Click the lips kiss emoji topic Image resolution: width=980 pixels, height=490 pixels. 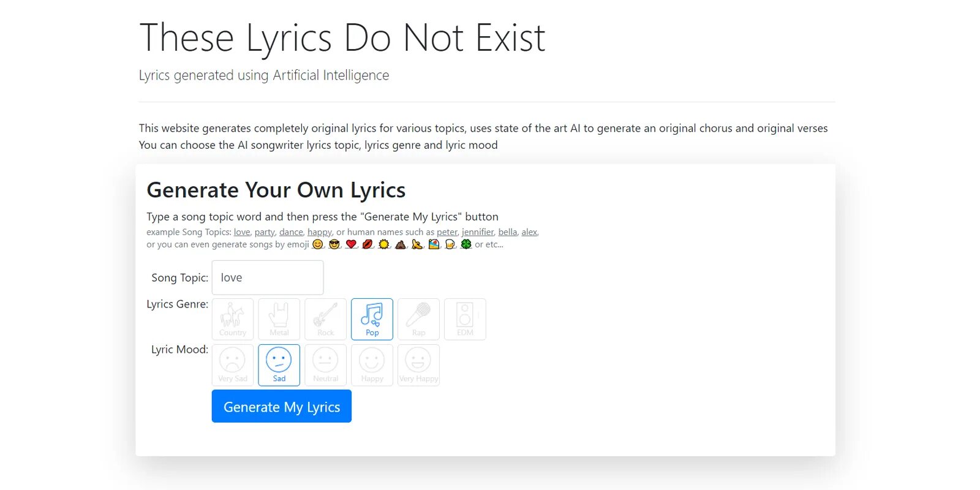367,244
